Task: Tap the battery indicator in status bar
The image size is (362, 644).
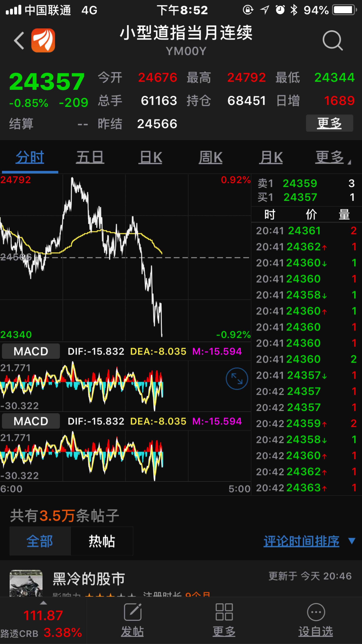Action: tap(344, 10)
